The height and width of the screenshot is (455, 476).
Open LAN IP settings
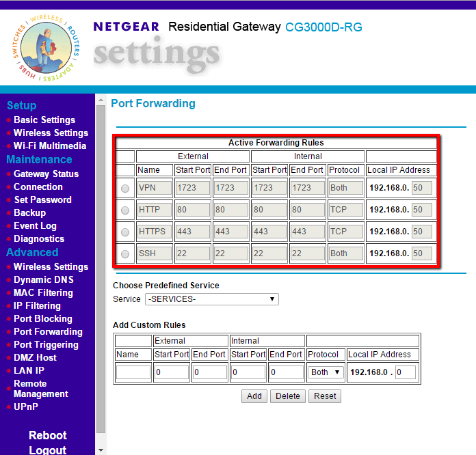coord(29,371)
